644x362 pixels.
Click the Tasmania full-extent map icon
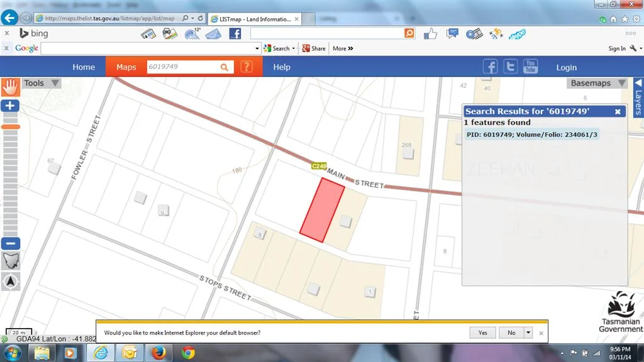tap(10, 261)
